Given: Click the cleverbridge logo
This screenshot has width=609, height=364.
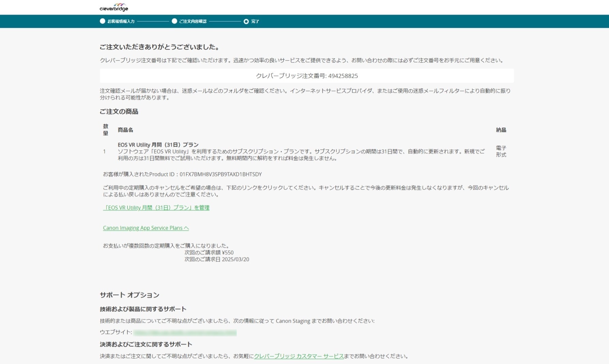Looking at the screenshot, I should (x=114, y=7).
